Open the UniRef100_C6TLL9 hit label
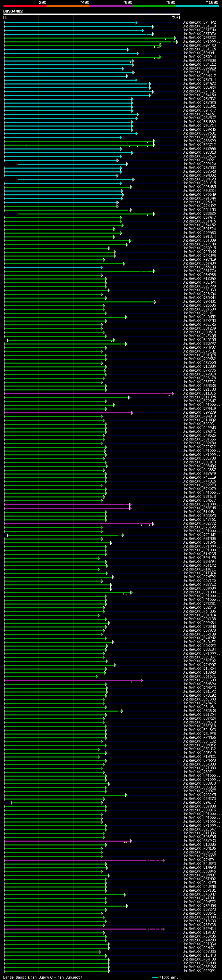The height and width of the screenshot is (980, 222). (199, 27)
